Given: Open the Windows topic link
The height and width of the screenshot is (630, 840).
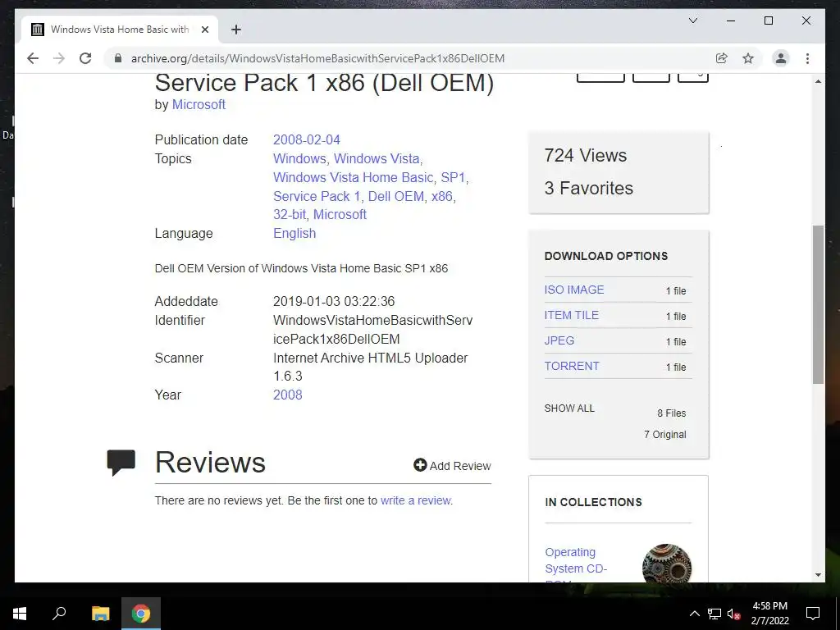Looking at the screenshot, I should coord(299,158).
